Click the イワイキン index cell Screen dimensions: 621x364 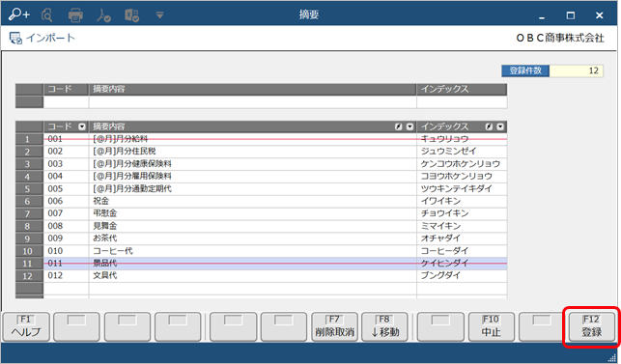462,201
